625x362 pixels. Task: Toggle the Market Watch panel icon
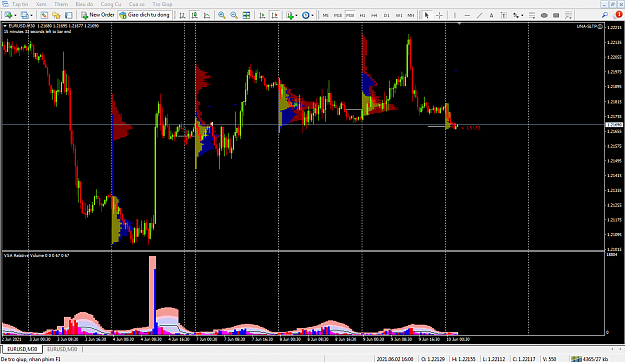[x=44, y=15]
